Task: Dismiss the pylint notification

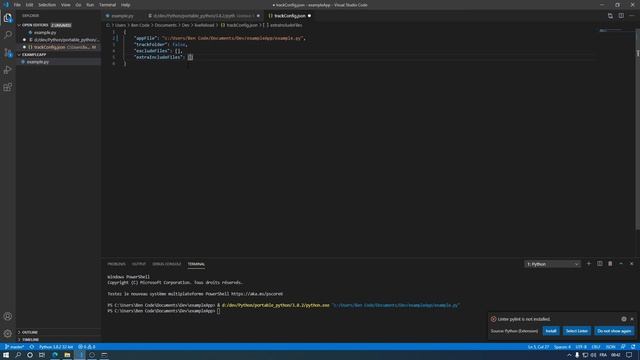Action: 632,319
